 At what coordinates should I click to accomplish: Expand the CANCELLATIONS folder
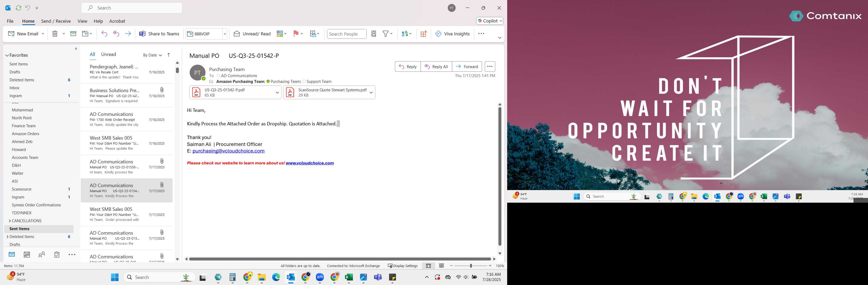coord(10,221)
